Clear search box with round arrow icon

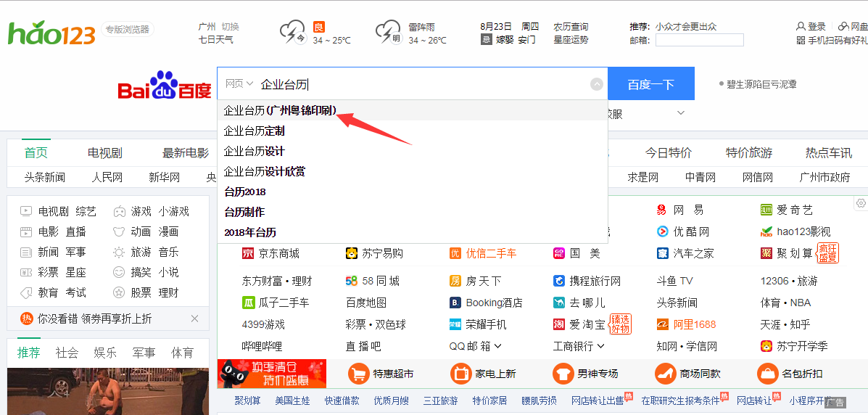pyautogui.click(x=596, y=84)
